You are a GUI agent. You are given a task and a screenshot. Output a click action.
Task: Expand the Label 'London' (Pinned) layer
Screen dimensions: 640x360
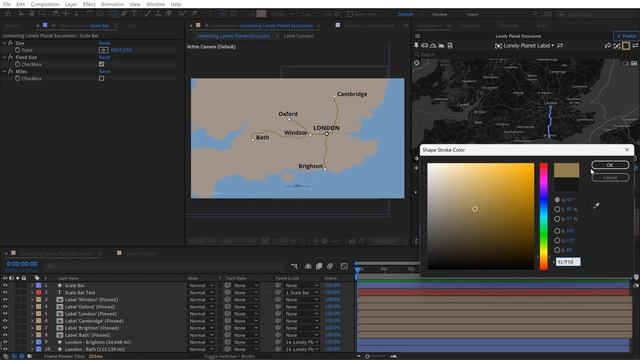point(32,314)
